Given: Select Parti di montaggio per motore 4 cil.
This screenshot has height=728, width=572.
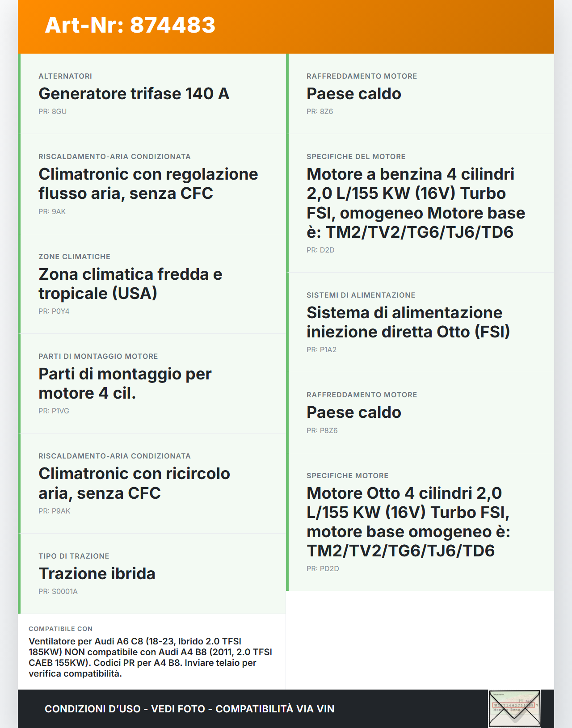Looking at the screenshot, I should [125, 383].
